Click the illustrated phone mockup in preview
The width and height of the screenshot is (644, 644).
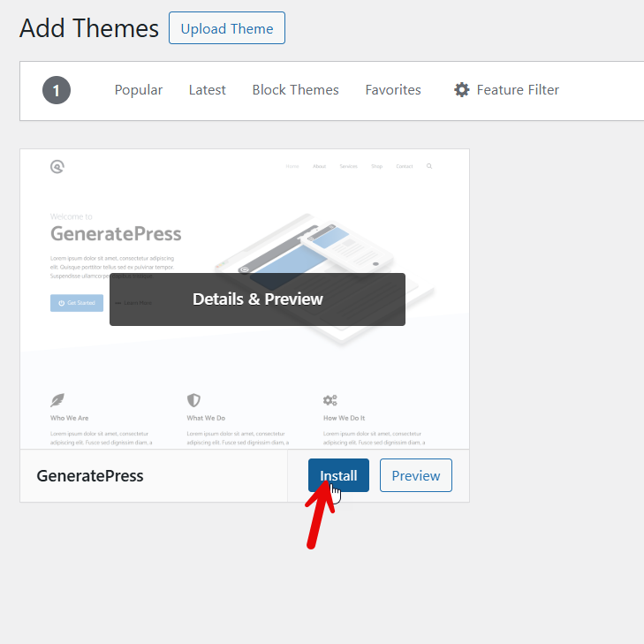coord(347,246)
